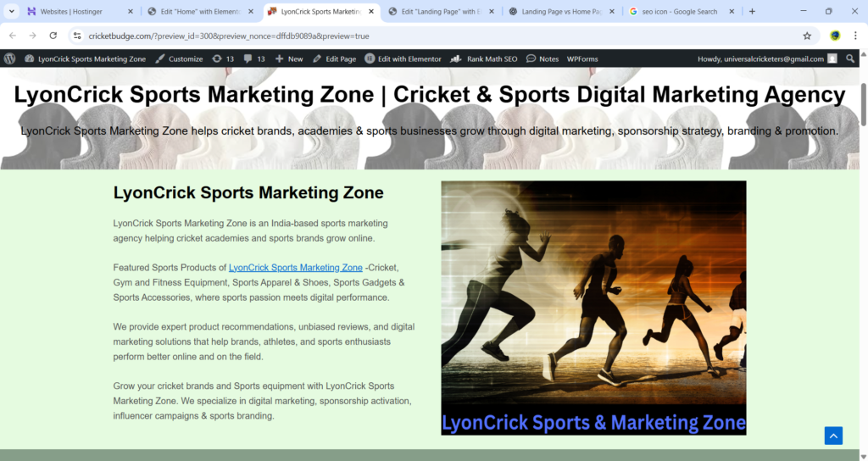
Task: Follow the LyonCrick Sports Marketing Zone link
Action: pos(296,267)
